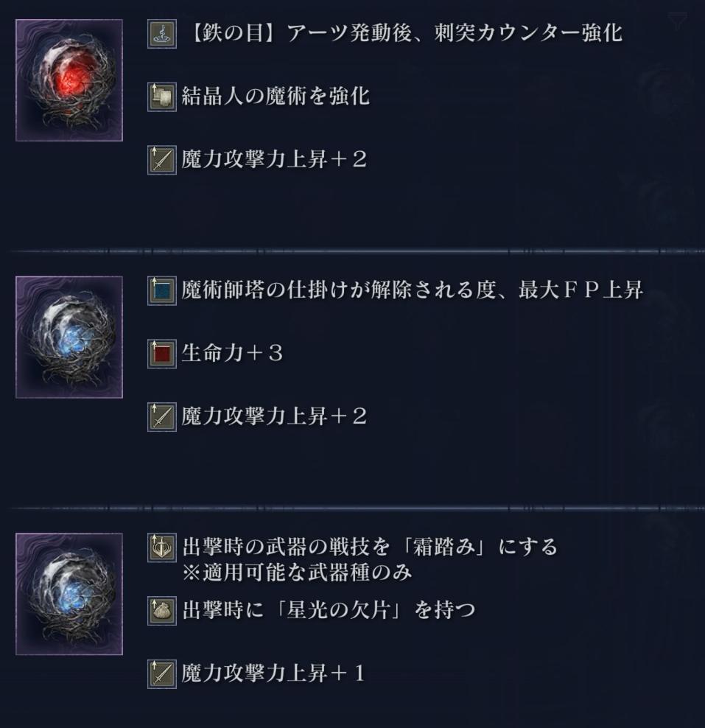Click the 結晶人の魔術を強化 scroll icon
The width and height of the screenshot is (705, 728).
pos(162,97)
